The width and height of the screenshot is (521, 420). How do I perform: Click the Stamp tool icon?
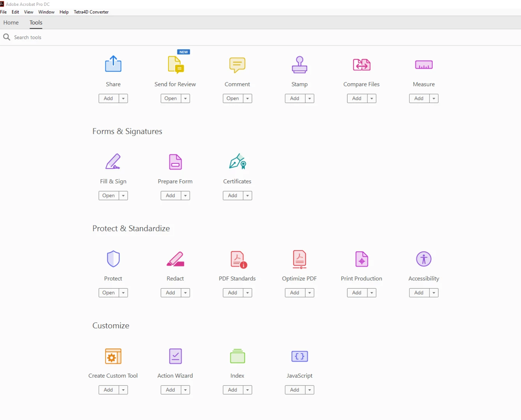[x=300, y=65]
